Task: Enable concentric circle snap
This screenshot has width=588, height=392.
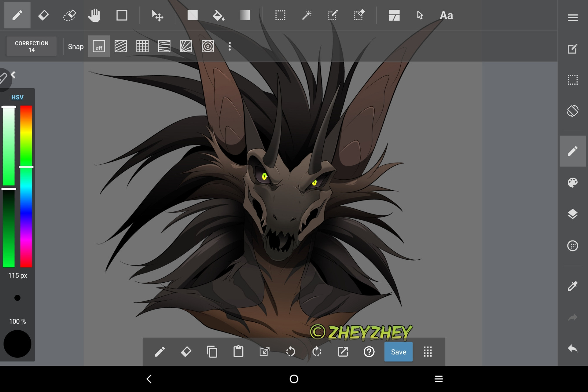Action: (208, 46)
